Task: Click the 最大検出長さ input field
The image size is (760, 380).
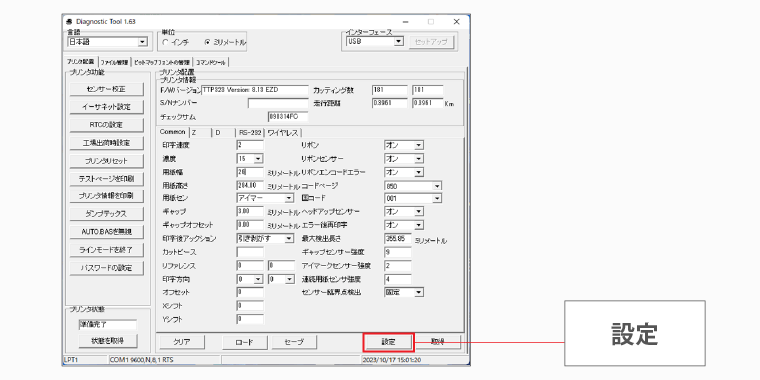Action: pos(397,238)
